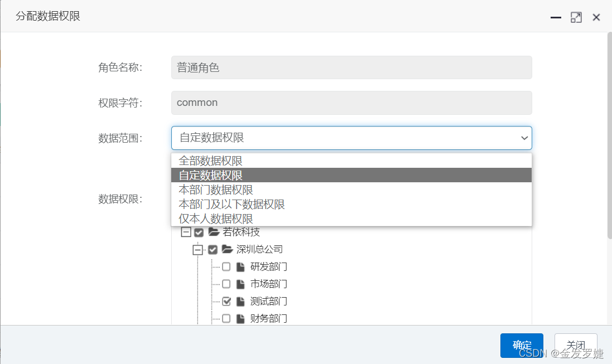Select 全部数据权限 option
The image size is (612, 364).
coord(351,161)
